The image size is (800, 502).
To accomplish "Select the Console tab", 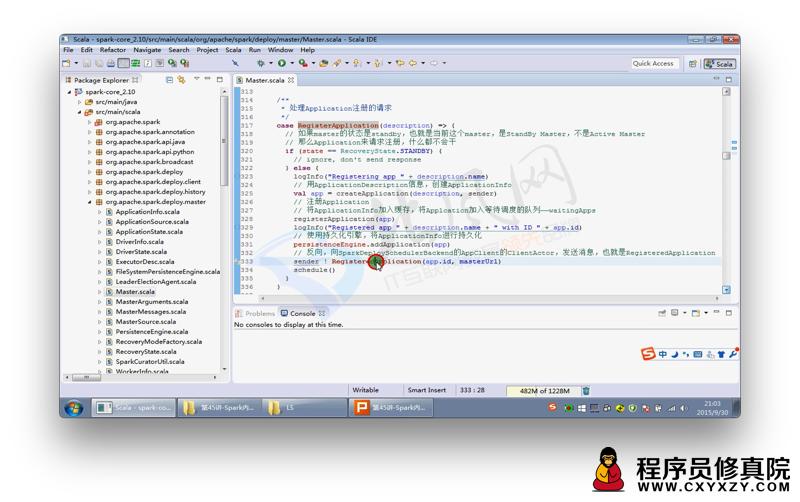I will [303, 313].
